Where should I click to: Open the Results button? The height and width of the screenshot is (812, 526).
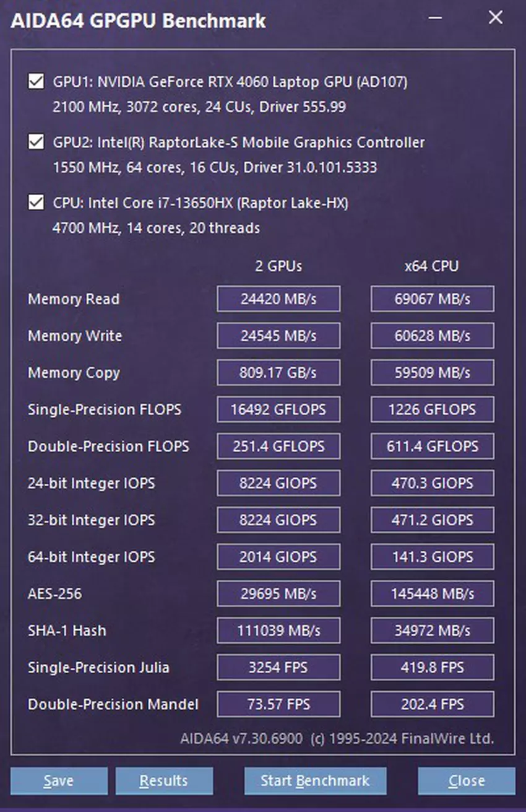tap(164, 781)
